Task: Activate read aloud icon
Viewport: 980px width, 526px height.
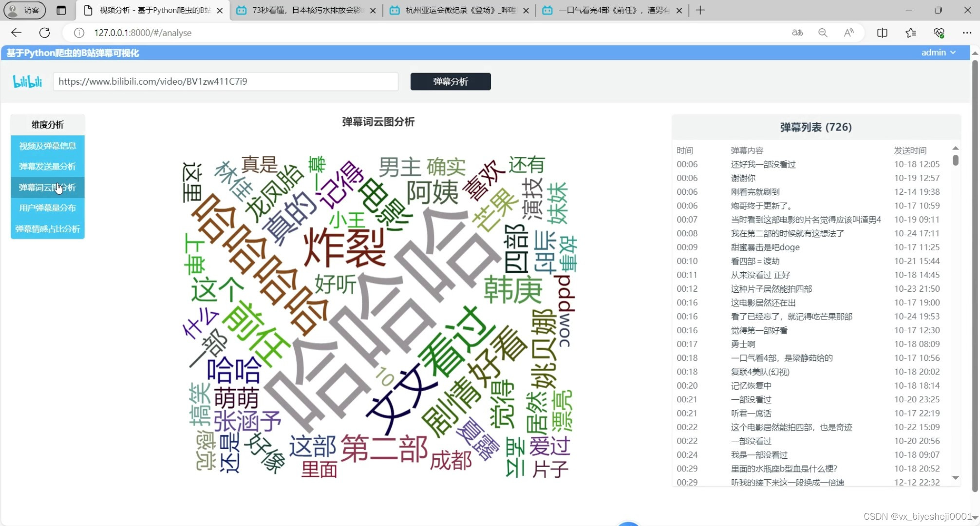Action: (848, 33)
